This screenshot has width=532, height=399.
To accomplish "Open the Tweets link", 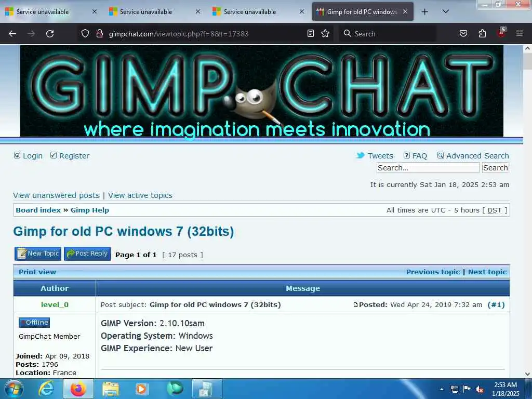I will coord(380,156).
